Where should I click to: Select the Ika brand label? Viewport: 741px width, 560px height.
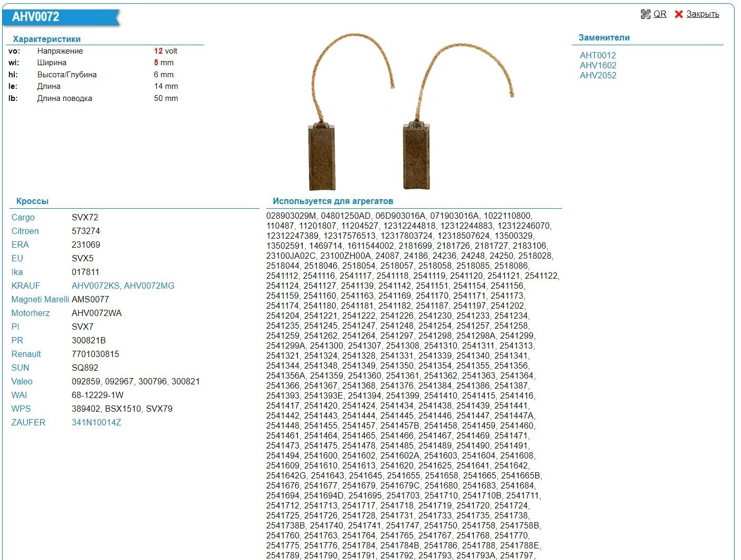17,272
